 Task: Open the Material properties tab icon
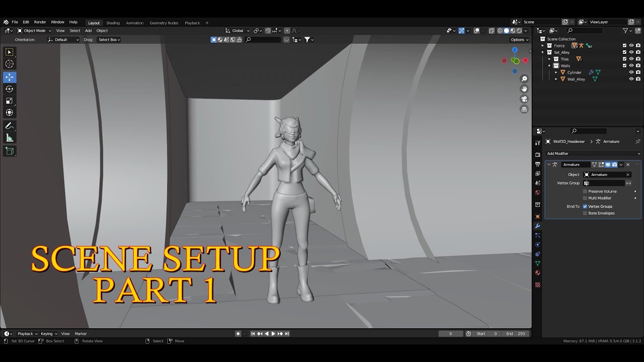(537, 273)
